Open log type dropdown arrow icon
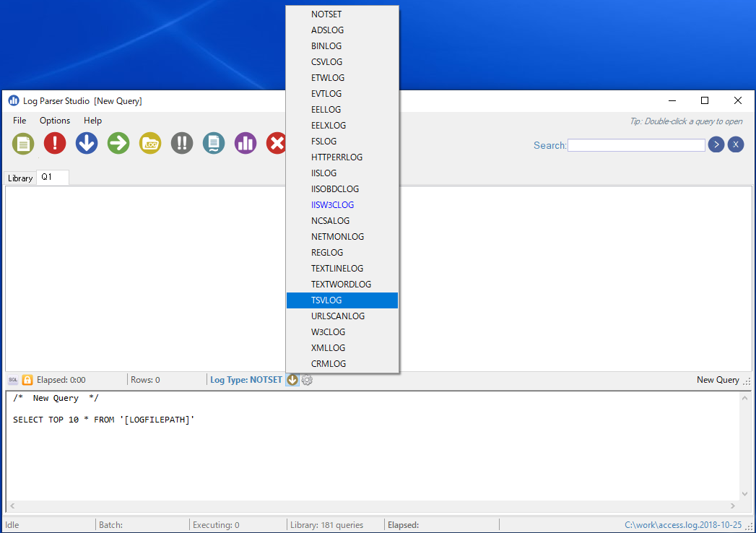The height and width of the screenshot is (533, 756). coord(292,380)
